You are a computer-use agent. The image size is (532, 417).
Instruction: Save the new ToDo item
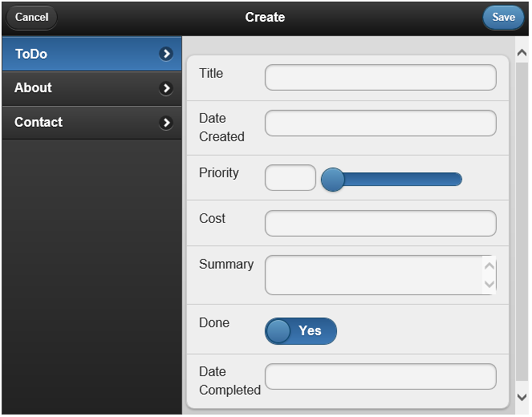503,18
